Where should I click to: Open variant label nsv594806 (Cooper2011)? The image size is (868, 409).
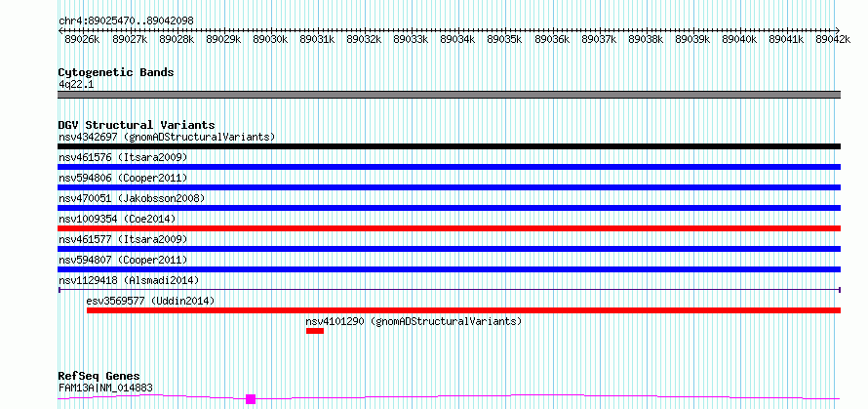(123, 178)
